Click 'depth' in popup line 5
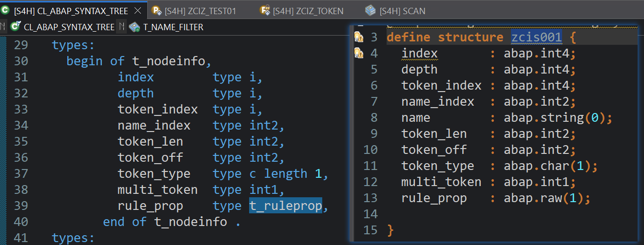The image size is (644, 245). click(x=419, y=69)
